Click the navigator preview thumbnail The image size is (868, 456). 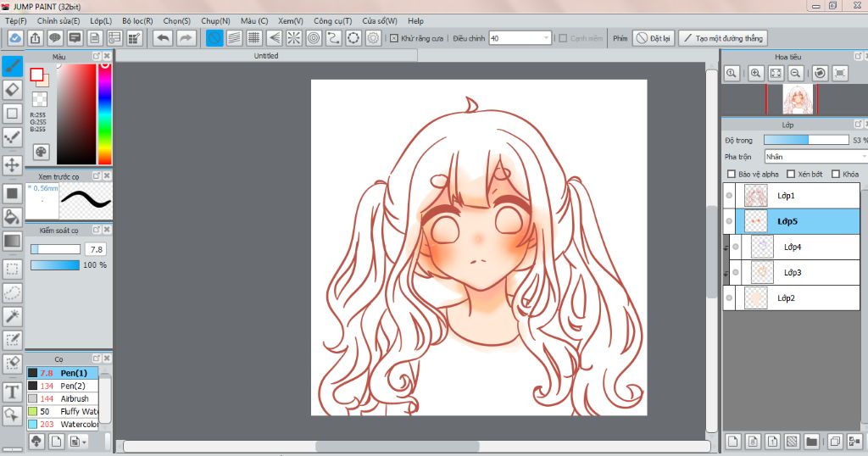tap(798, 100)
